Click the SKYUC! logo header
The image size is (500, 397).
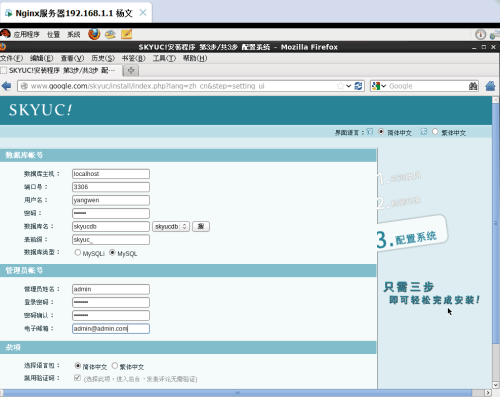(x=40, y=110)
